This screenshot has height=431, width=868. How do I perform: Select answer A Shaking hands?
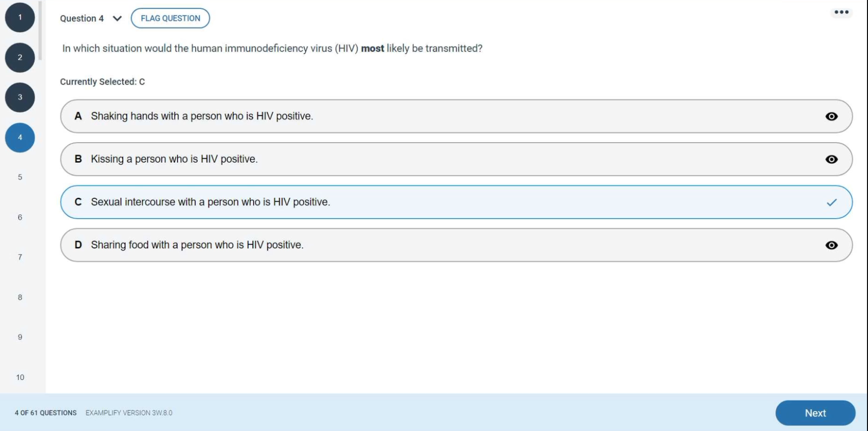456,116
